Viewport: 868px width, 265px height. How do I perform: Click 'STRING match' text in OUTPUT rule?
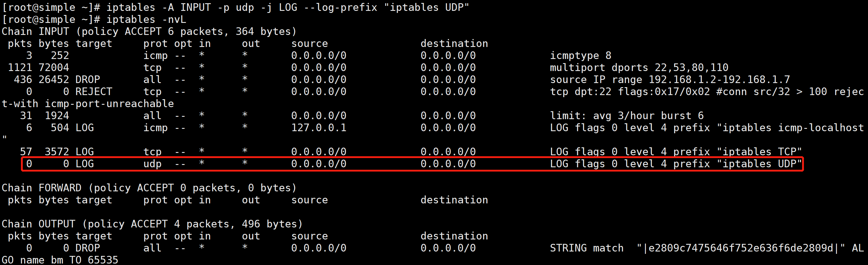(587, 248)
